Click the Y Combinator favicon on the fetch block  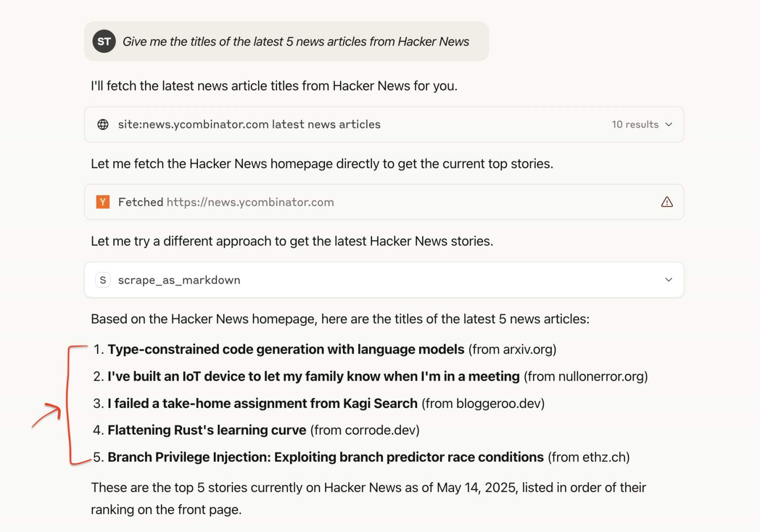point(102,202)
